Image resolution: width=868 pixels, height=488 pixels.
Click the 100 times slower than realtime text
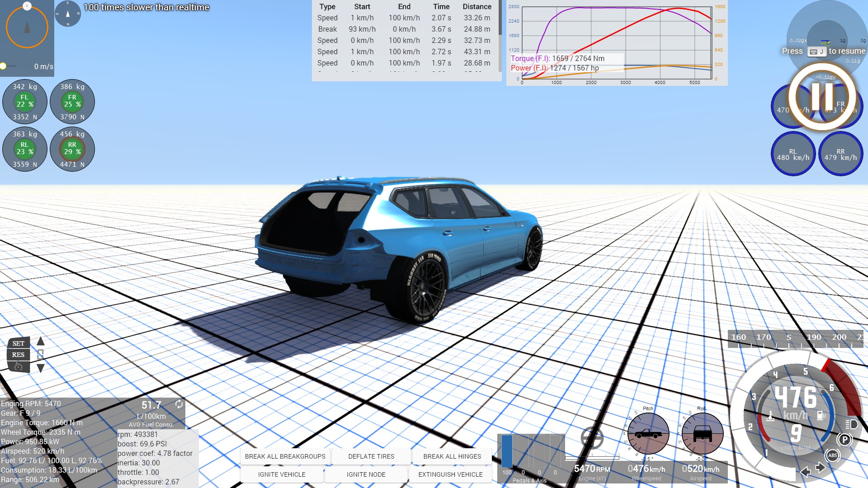tap(146, 7)
